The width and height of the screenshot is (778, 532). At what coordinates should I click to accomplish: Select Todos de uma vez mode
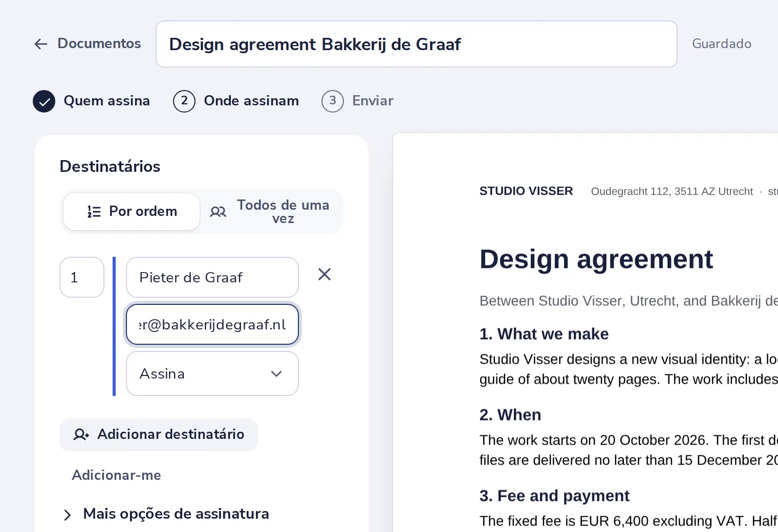click(x=270, y=212)
